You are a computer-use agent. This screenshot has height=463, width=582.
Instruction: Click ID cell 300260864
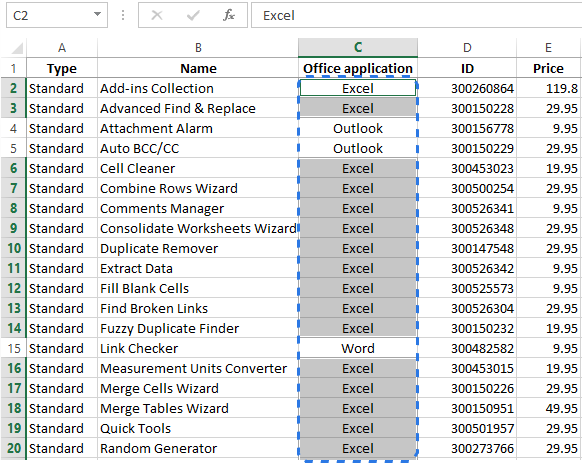pos(467,88)
